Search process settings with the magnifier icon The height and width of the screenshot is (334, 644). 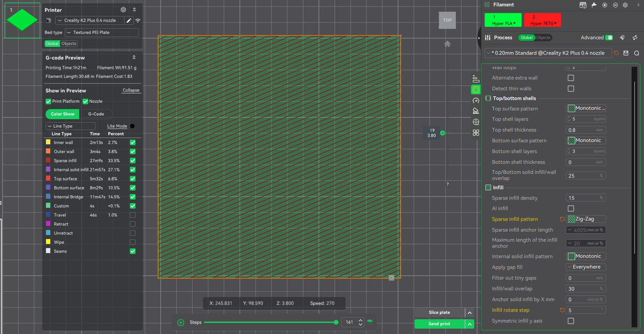point(636,53)
